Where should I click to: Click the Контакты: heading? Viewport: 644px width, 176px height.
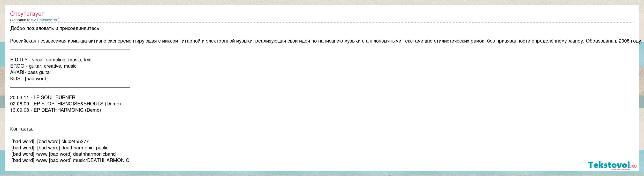(22, 129)
